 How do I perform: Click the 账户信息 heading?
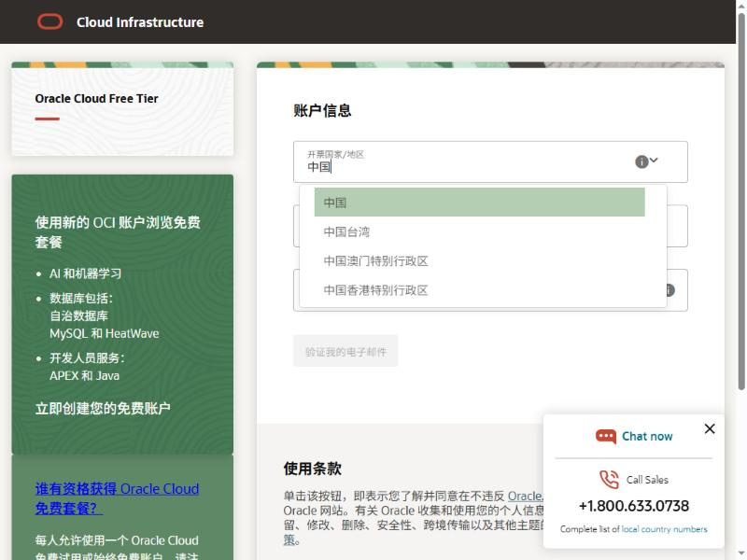pyautogui.click(x=322, y=110)
